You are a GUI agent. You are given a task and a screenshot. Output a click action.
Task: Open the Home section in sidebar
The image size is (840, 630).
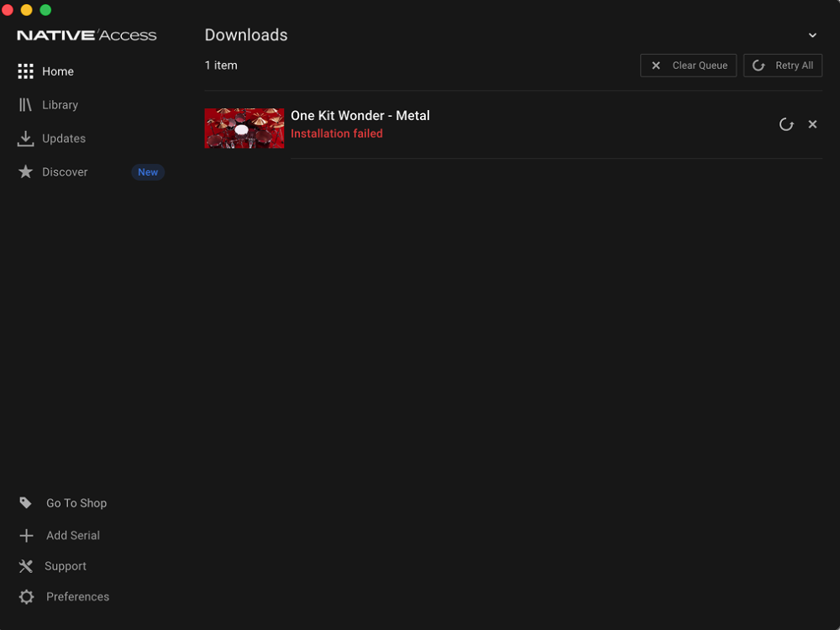[x=58, y=71]
